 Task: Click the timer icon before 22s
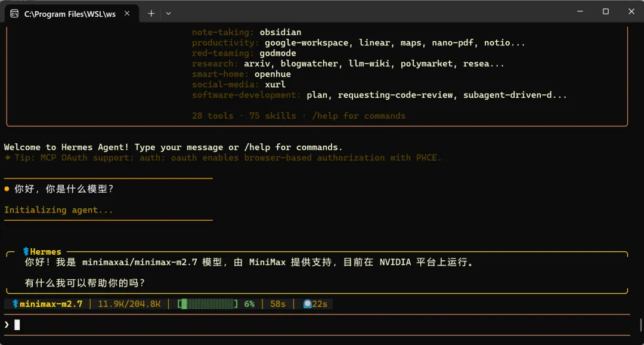tap(307, 304)
